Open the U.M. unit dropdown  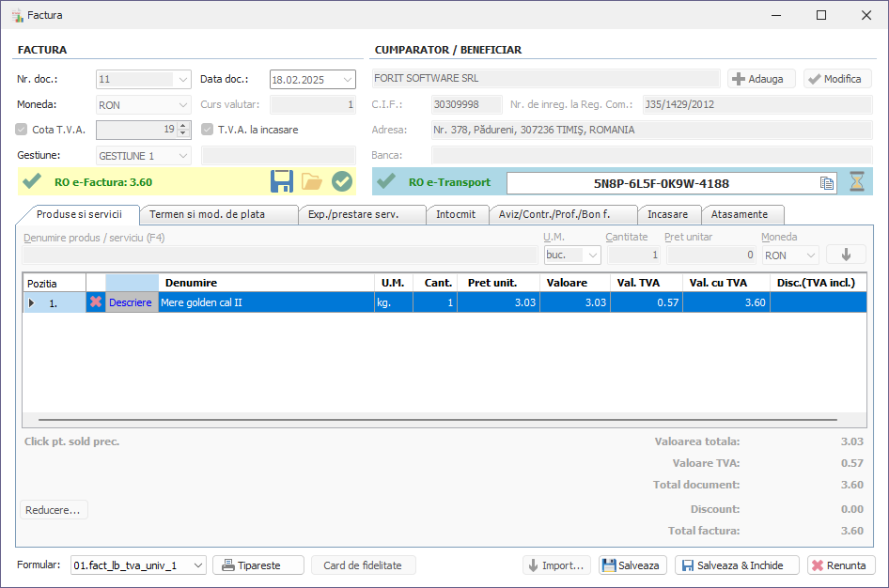click(x=592, y=255)
